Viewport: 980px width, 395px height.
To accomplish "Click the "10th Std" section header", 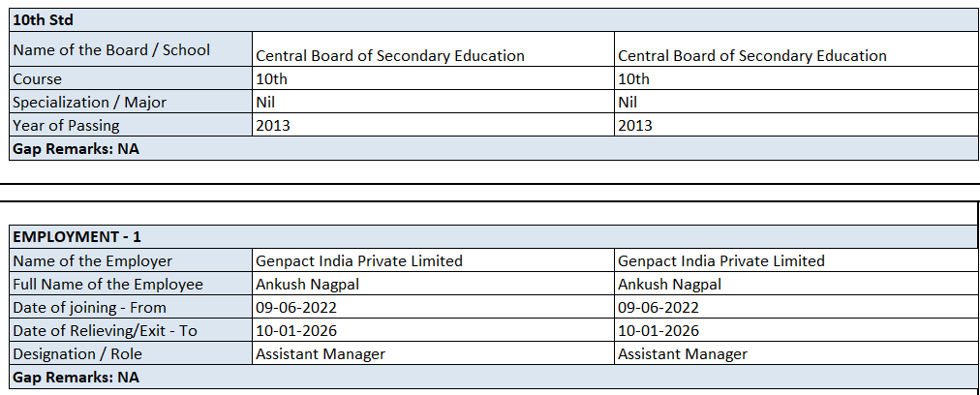I will tap(43, 20).
